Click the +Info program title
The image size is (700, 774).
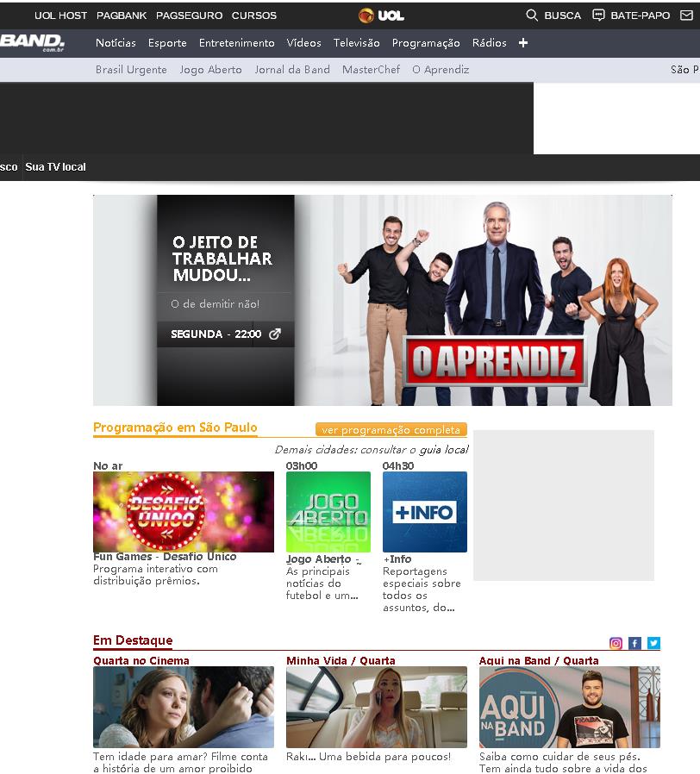point(397,559)
